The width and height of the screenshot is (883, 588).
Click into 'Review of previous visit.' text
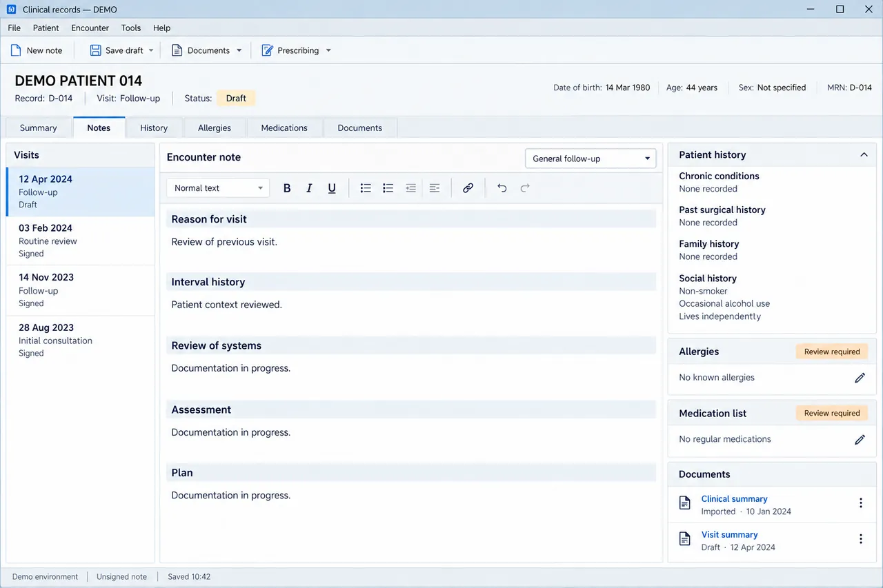tap(224, 242)
